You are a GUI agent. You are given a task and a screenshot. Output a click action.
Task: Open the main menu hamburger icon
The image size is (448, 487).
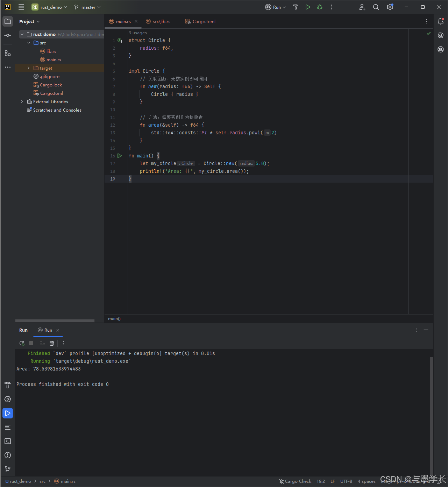(21, 7)
